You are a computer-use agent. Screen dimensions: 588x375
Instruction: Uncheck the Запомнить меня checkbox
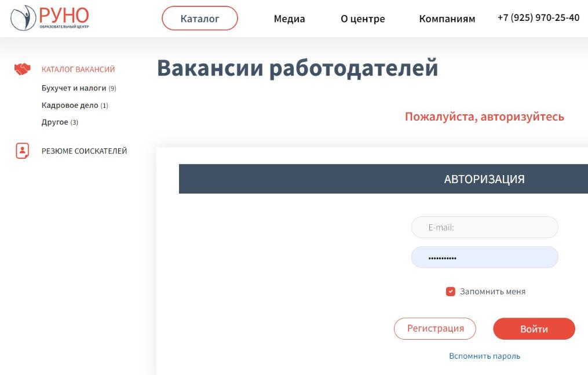[x=451, y=292]
